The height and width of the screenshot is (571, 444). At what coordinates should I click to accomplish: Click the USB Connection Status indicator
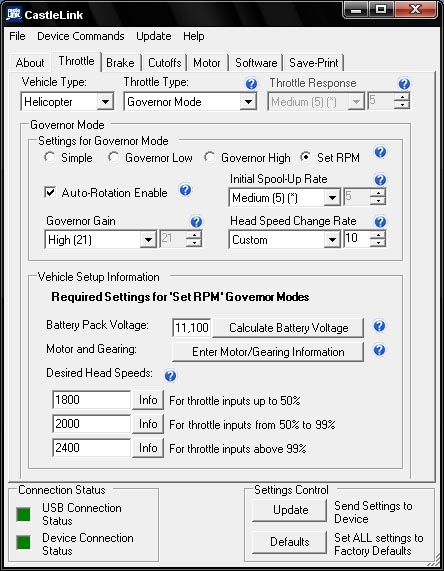pyautogui.click(x=24, y=514)
